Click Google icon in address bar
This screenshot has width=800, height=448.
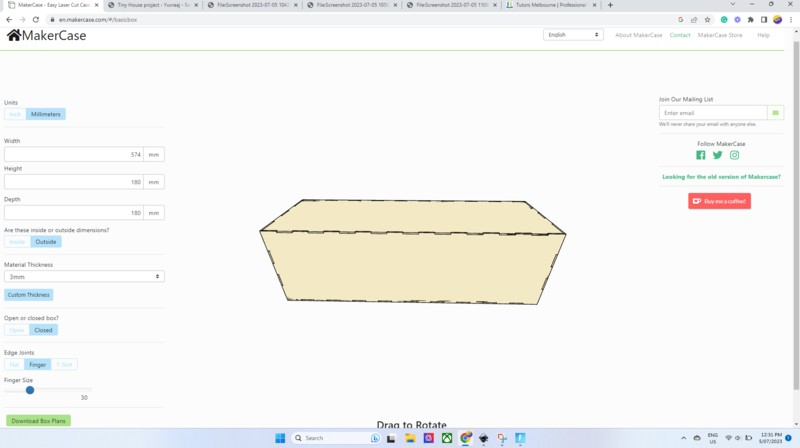pyautogui.click(x=681, y=19)
